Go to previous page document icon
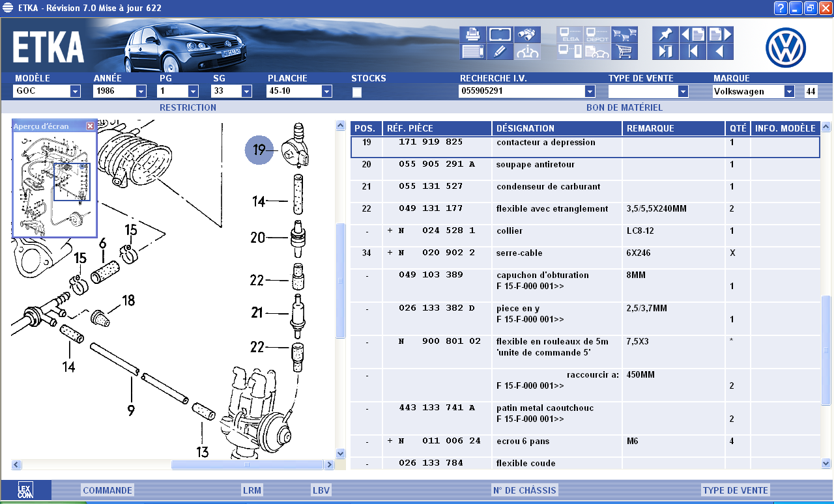This screenshot has height=504, width=834. click(693, 35)
